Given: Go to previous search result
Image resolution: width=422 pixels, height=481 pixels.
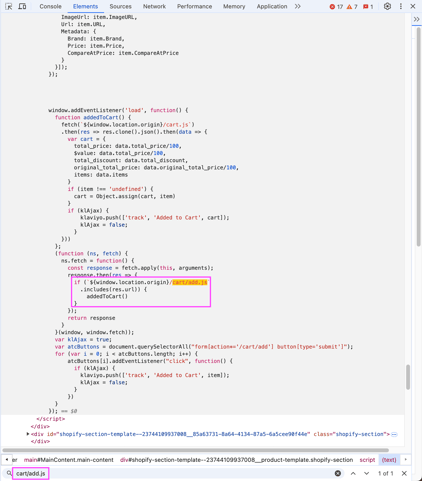Looking at the screenshot, I should pyautogui.click(x=353, y=473).
